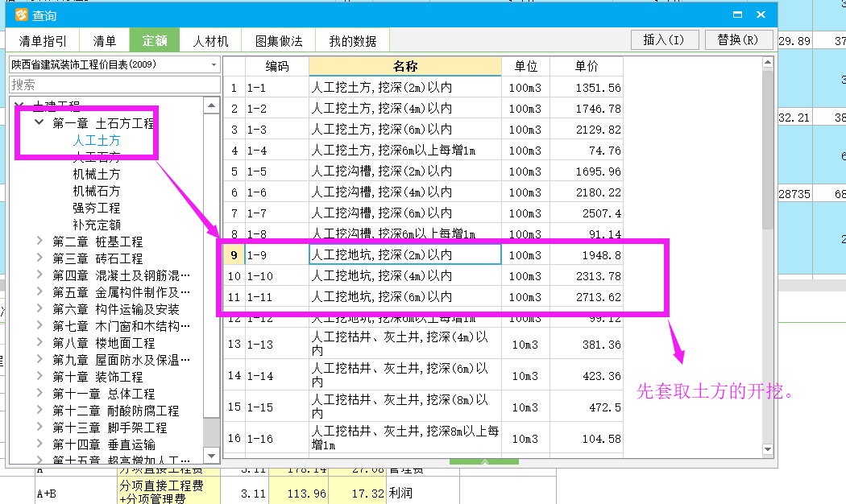Switch to the 清单指引 tab
The height and width of the screenshot is (504, 846).
(x=43, y=41)
